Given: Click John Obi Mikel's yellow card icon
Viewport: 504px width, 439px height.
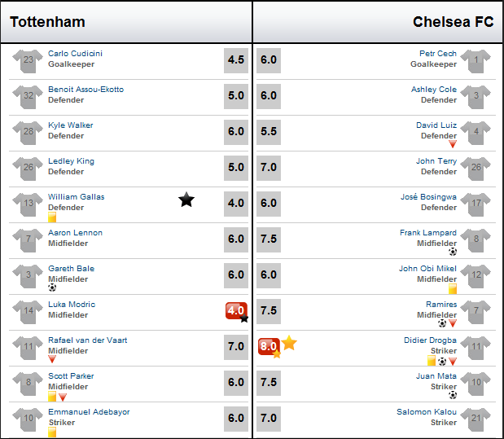Looking at the screenshot, I should coord(453,289).
